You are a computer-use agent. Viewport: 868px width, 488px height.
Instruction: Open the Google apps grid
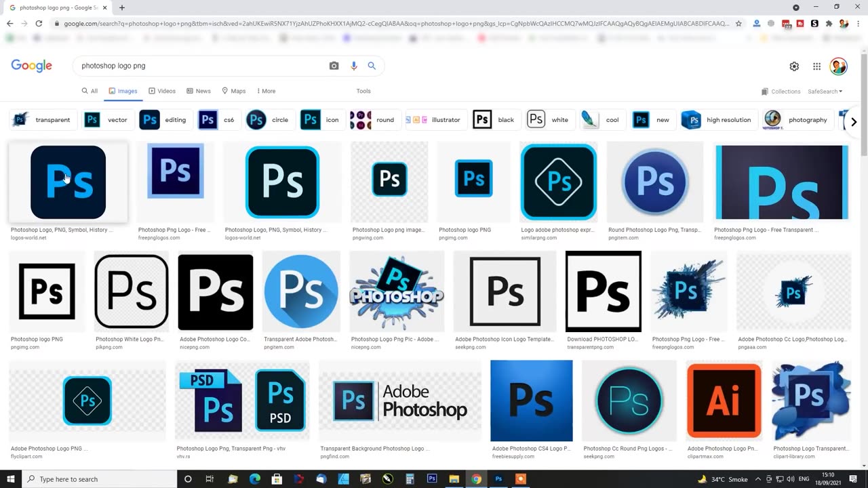click(x=816, y=66)
